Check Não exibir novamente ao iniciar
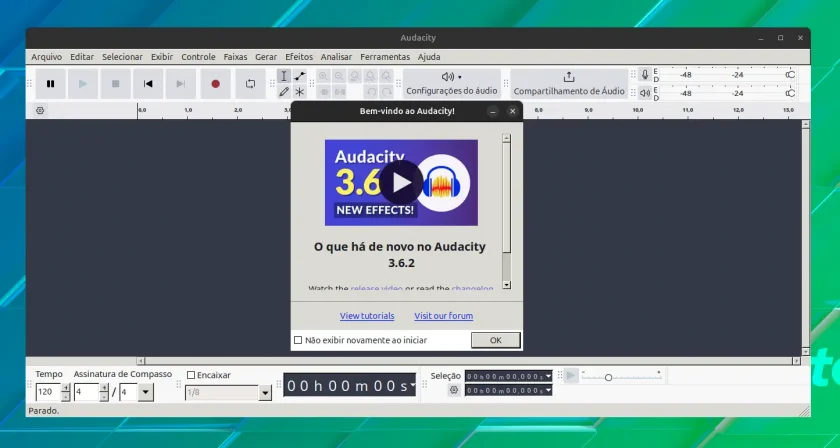This screenshot has width=840, height=448. tap(298, 340)
